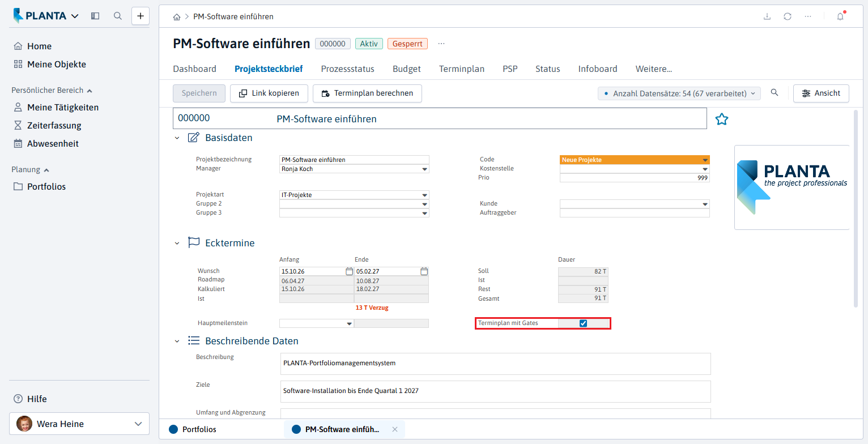Image resolution: width=868 pixels, height=444 pixels.
Task: Switch to the Dashboard tab
Action: tap(194, 69)
